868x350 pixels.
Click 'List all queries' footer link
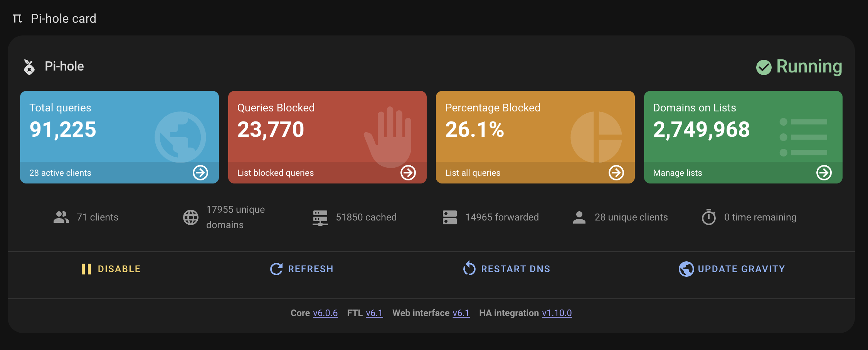pyautogui.click(x=473, y=173)
